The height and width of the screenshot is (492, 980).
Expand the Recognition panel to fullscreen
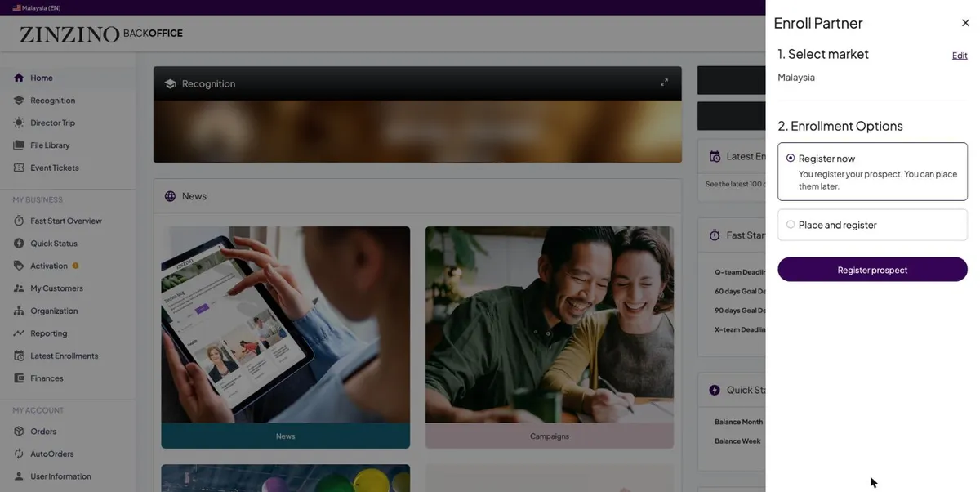(664, 83)
